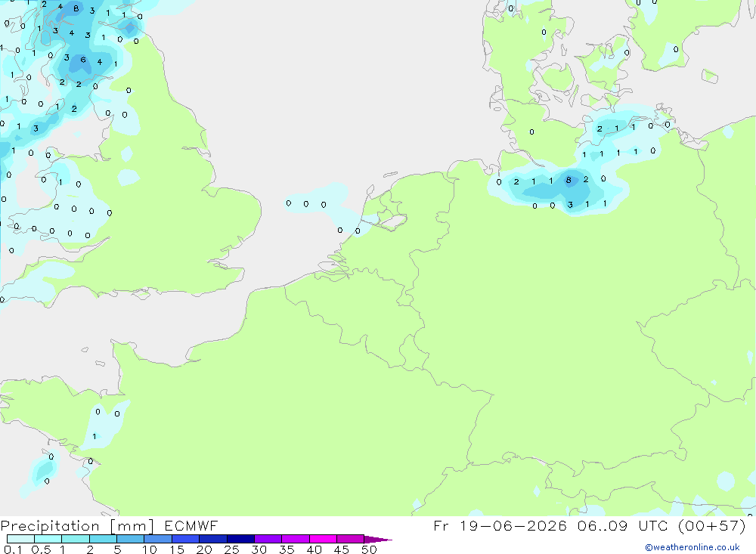Select the 30–35 mm purple legend swatch
The width and height of the screenshot is (756, 554).
tap(268, 539)
